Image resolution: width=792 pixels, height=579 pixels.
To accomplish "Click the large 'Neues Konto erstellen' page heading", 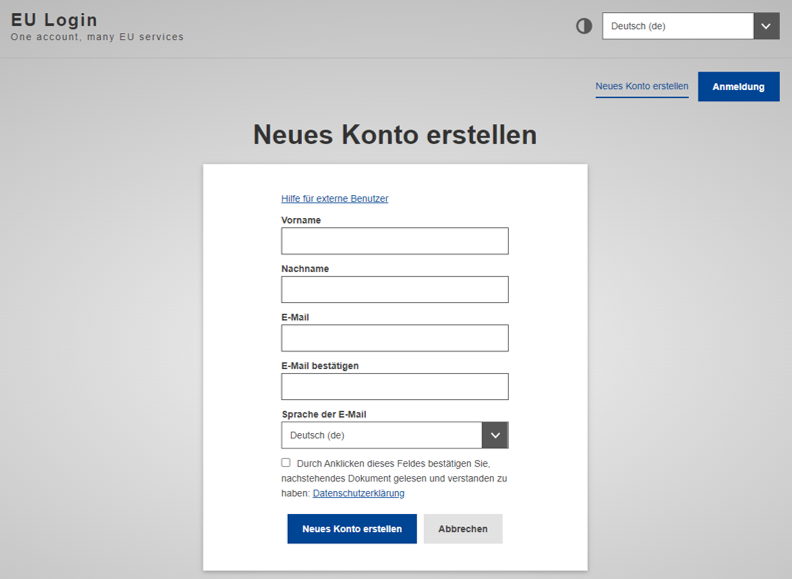I will pyautogui.click(x=395, y=135).
